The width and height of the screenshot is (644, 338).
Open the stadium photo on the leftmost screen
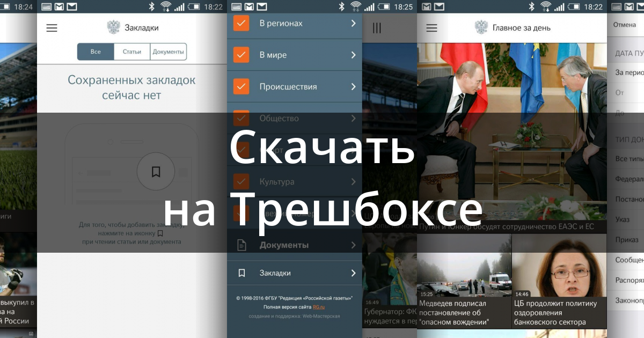(18, 126)
